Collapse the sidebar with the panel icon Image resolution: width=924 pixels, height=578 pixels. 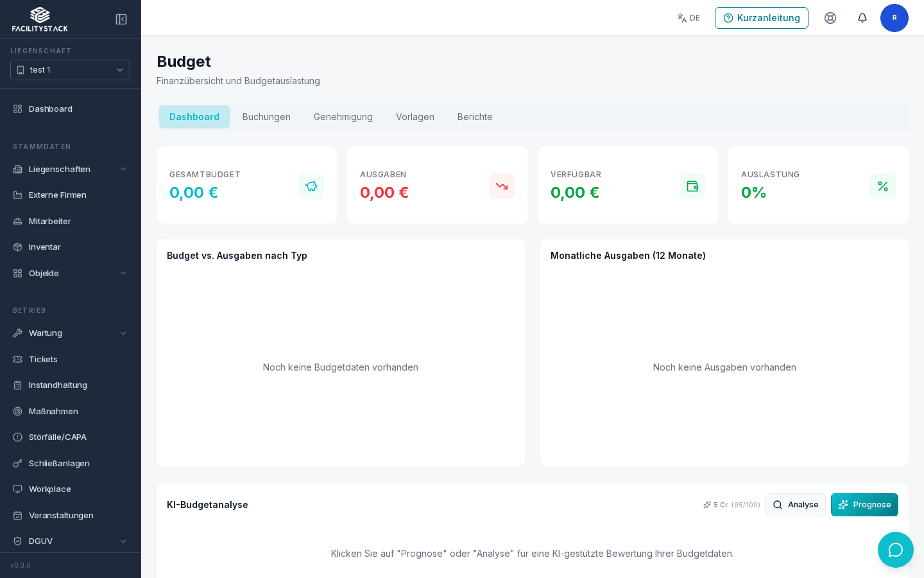click(x=121, y=19)
